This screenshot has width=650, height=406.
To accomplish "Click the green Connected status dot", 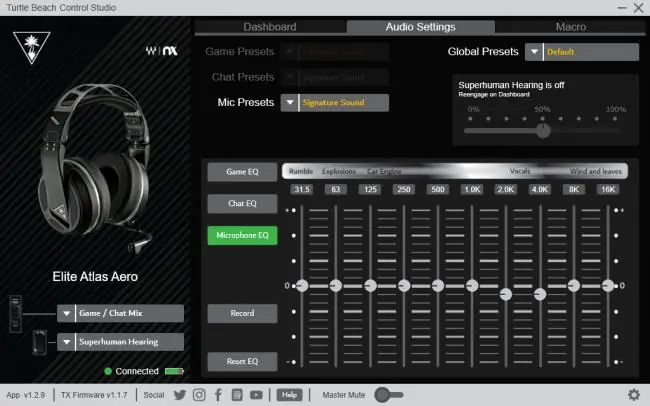I will pos(108,371).
